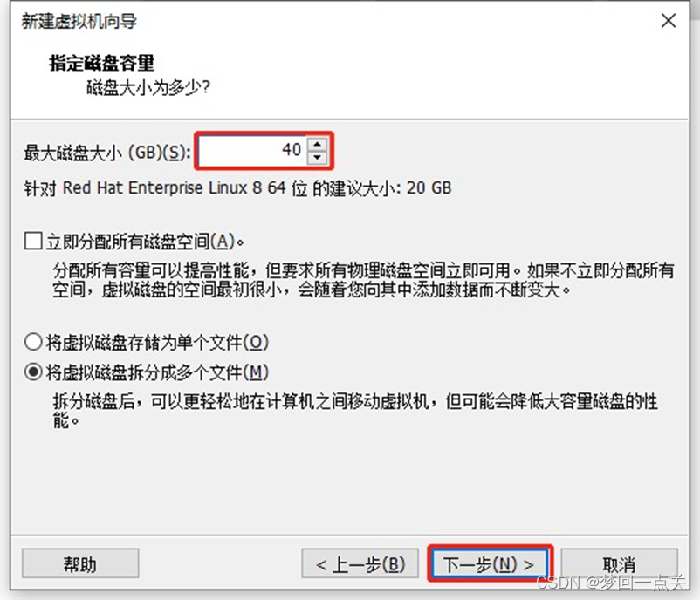Click the 帮助 button
The width and height of the screenshot is (700, 600).
coord(80,564)
